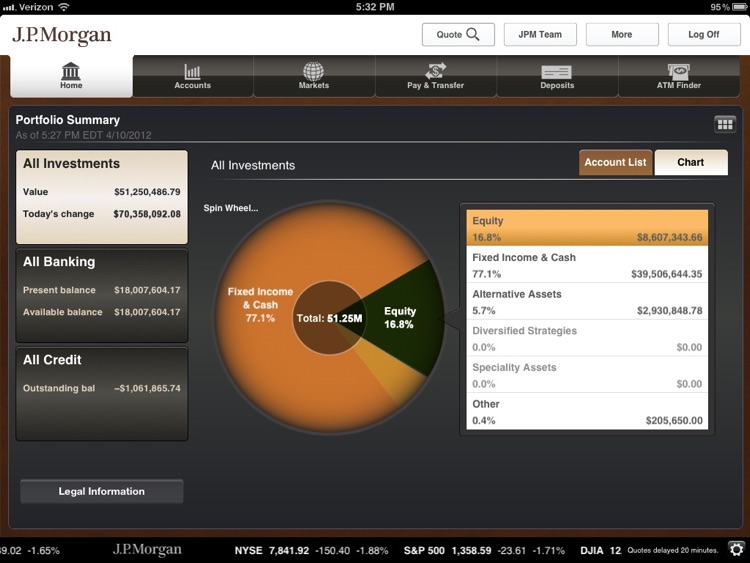Click the $8,607,343.66 Equity amount
The height and width of the screenshot is (563, 750).
[669, 237]
